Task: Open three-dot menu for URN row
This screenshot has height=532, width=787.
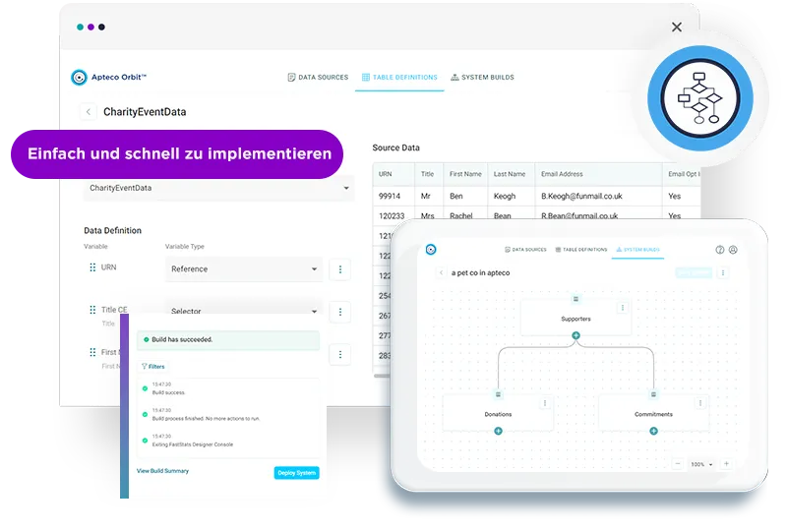Action: point(340,269)
